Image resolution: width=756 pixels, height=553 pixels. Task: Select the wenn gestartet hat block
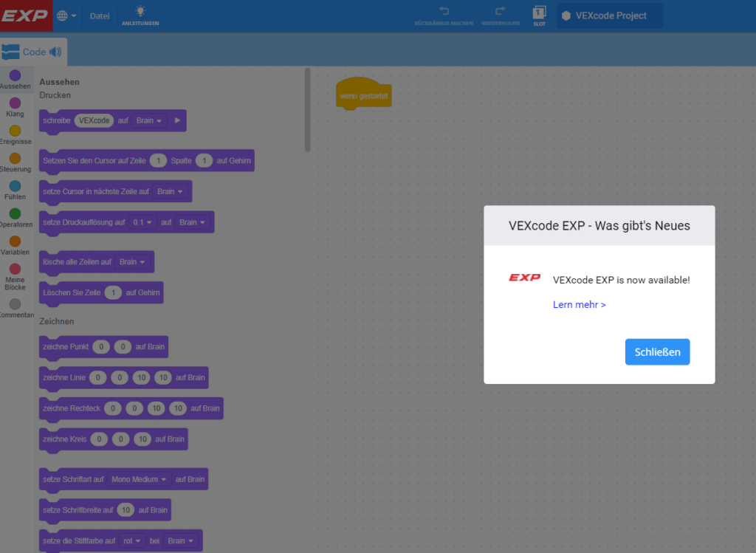pyautogui.click(x=363, y=94)
